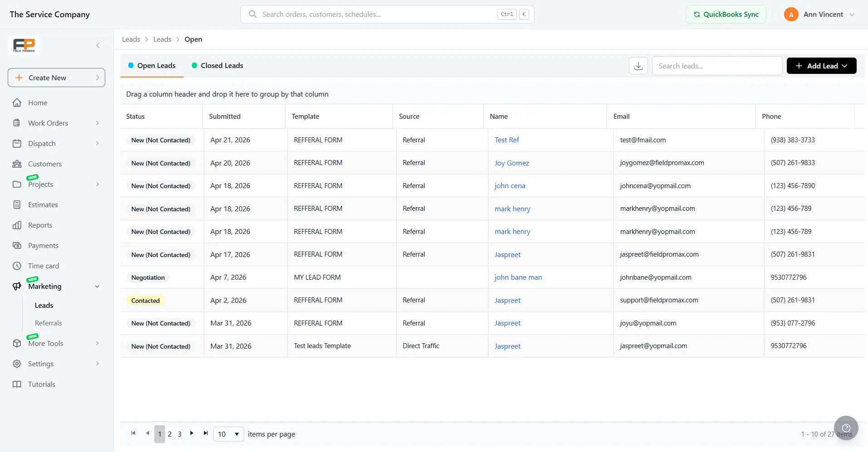Image resolution: width=868 pixels, height=452 pixels.
Task: Click the johncena@yopmail.com email cell
Action: (655, 186)
